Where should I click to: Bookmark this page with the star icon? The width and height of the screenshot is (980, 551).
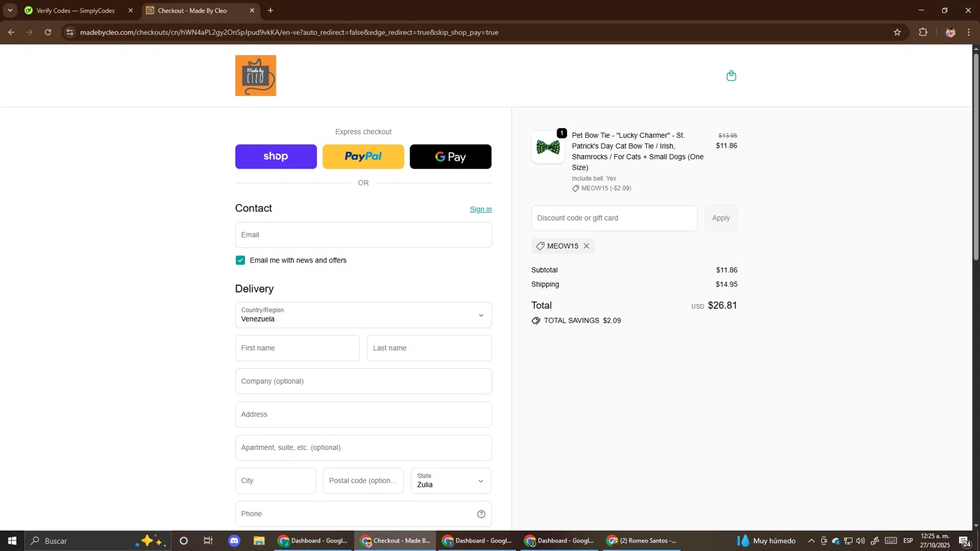click(897, 32)
